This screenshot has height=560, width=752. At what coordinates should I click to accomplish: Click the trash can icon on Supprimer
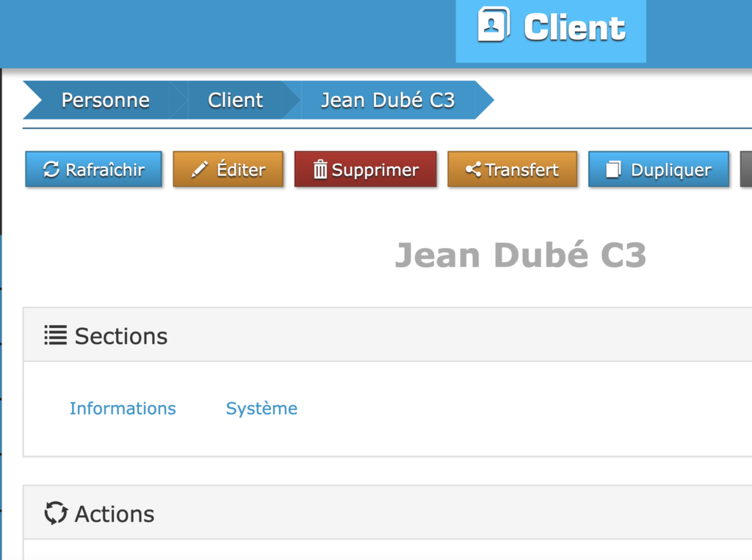320,170
